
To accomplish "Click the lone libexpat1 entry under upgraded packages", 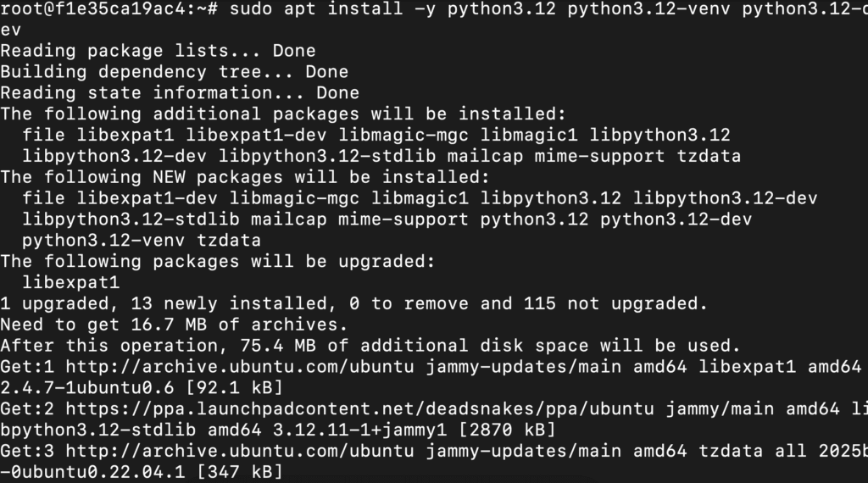I will [x=71, y=282].
